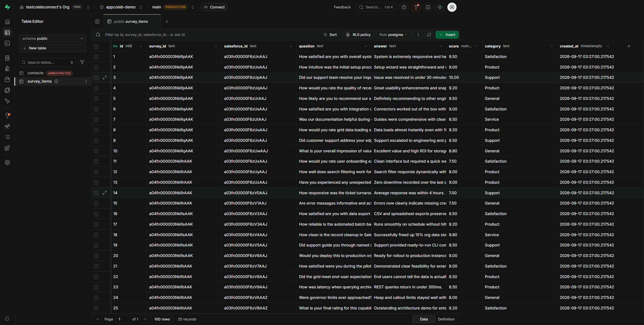
Task: Open the appcolab-demo project switcher chevron
Action: pyautogui.click(x=141, y=7)
